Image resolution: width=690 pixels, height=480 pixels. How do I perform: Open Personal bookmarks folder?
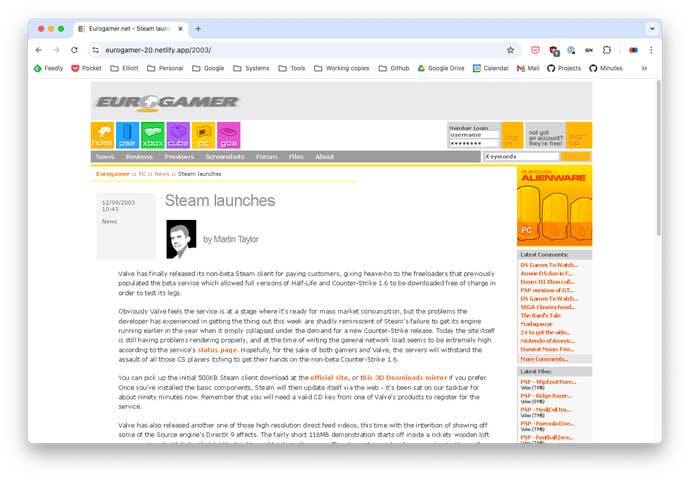165,68
